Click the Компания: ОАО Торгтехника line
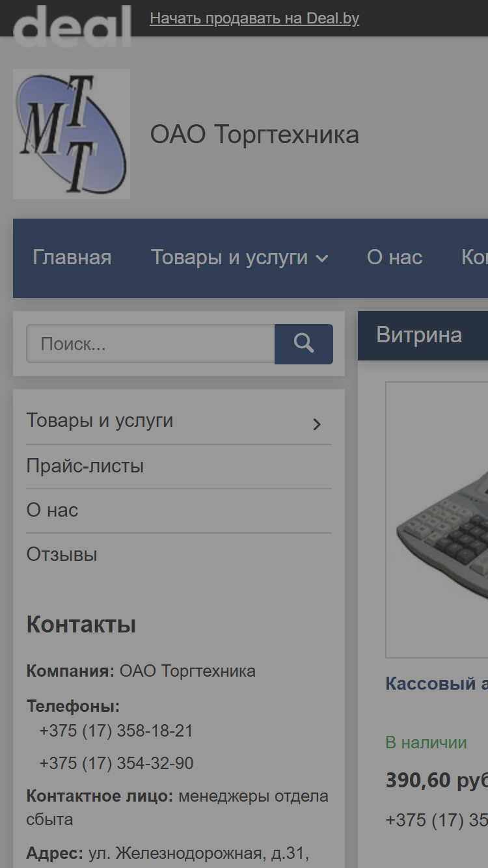The image size is (488, 868). [141, 671]
